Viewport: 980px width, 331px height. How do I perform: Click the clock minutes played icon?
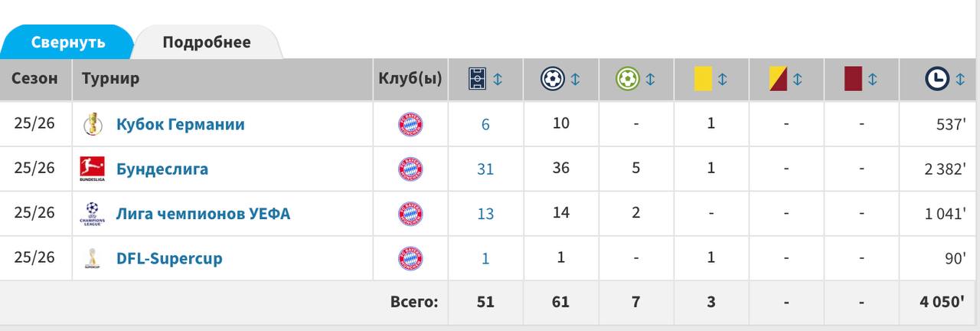click(x=936, y=79)
